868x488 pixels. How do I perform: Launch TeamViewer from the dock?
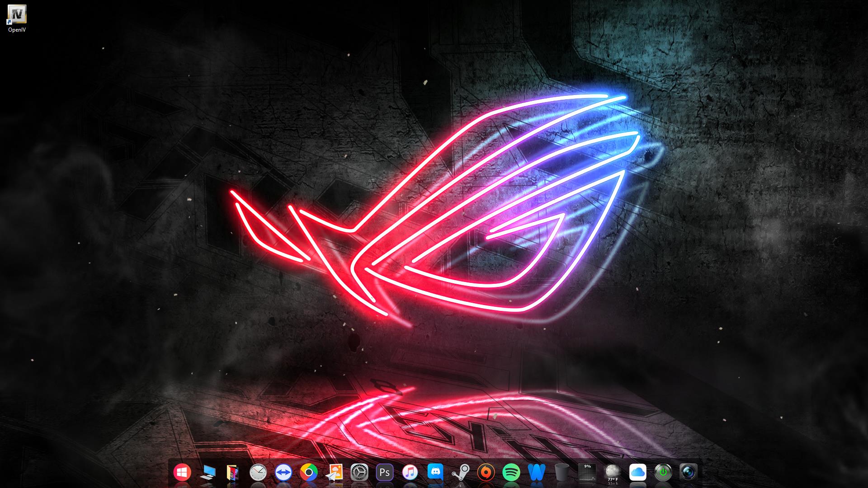tap(283, 473)
